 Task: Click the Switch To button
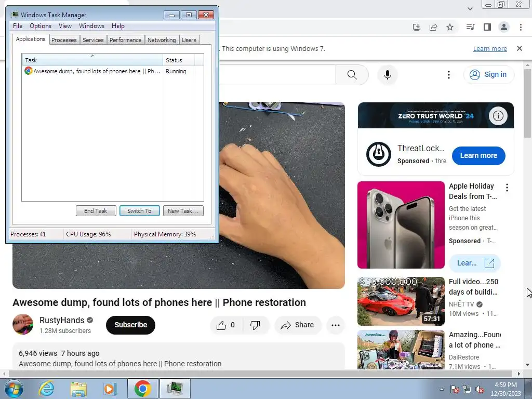tap(139, 211)
